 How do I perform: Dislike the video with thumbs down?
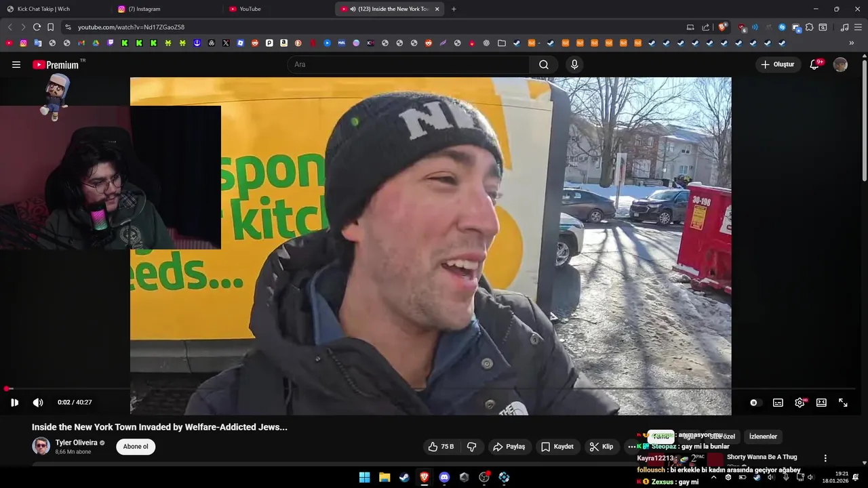(x=472, y=447)
